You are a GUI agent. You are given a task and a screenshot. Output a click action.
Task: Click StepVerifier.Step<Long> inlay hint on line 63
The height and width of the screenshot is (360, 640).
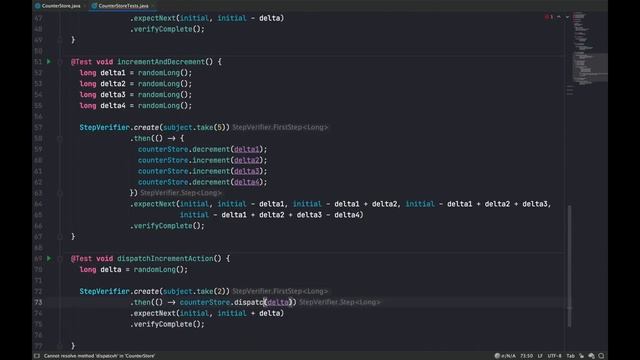181,193
